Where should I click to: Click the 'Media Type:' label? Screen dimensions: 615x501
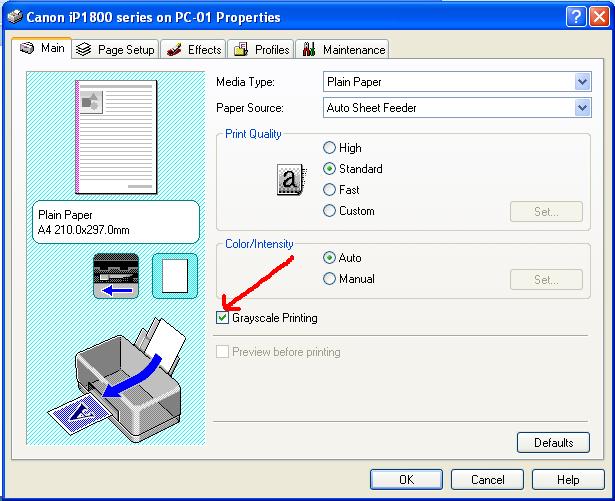[246, 82]
